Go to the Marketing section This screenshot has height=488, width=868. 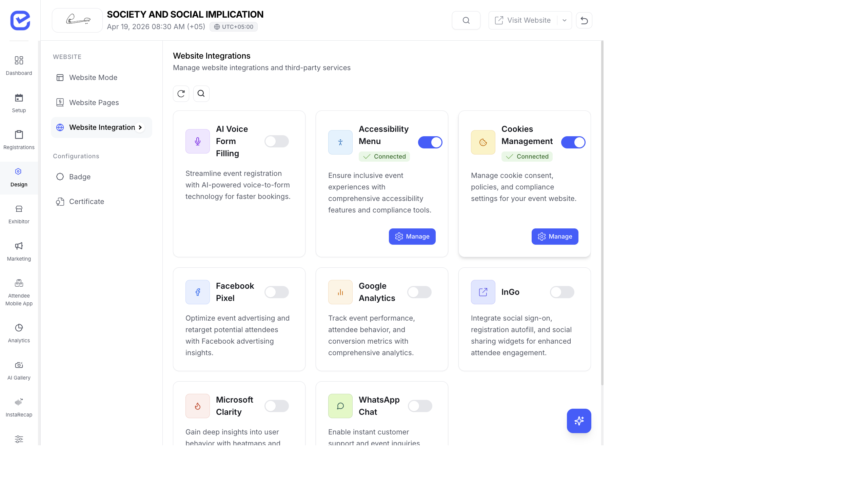pos(19,250)
